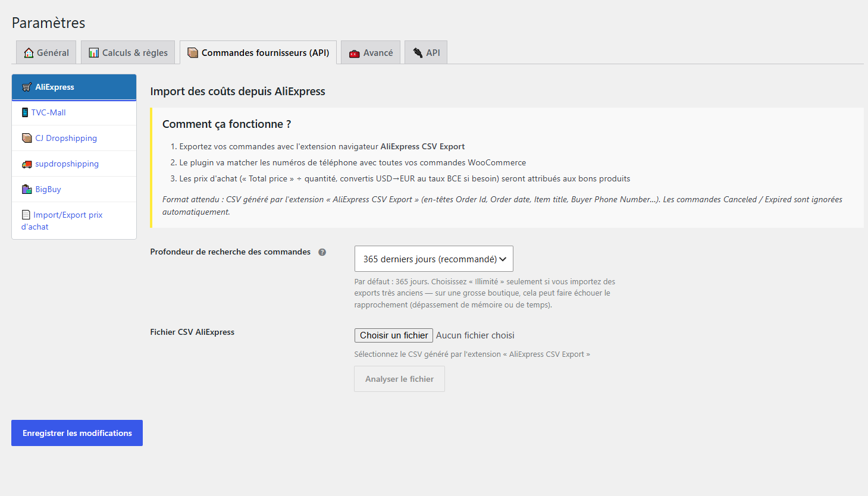Open the API tab

tap(426, 52)
